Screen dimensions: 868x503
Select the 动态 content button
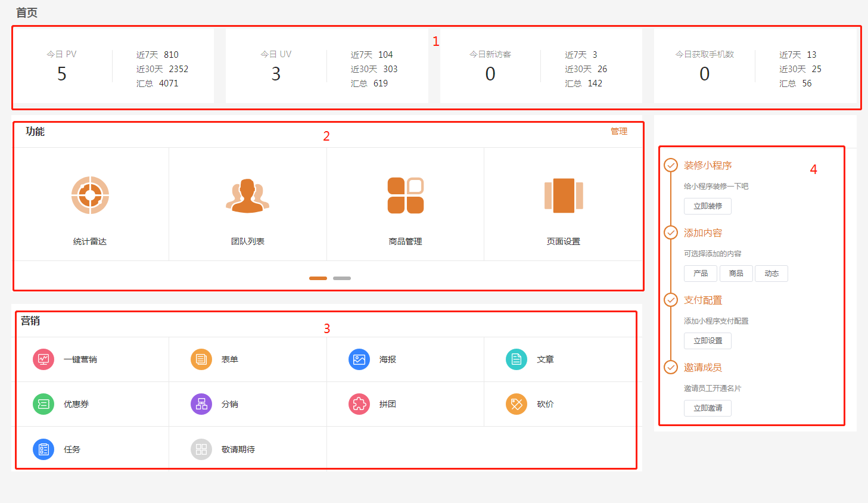click(x=771, y=274)
